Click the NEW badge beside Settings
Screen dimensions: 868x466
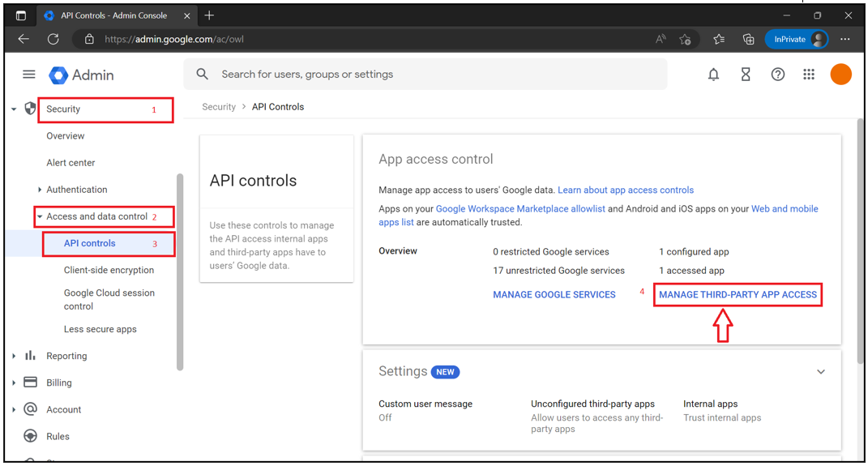(x=445, y=372)
